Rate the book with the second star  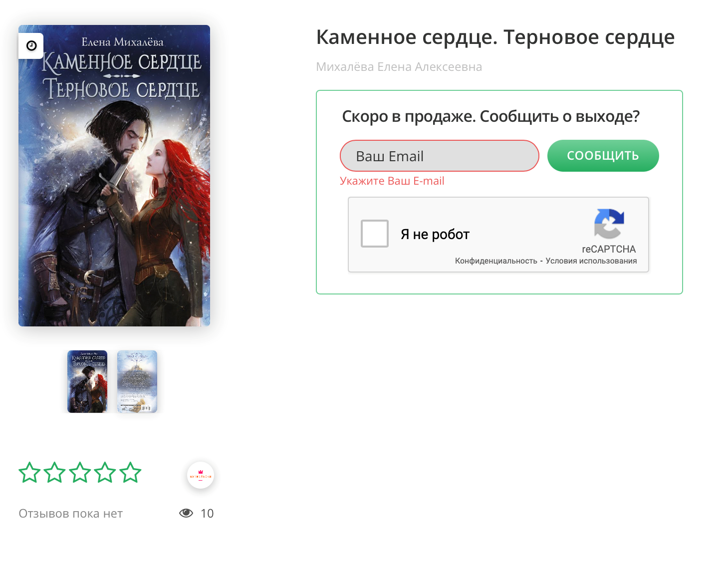tap(54, 472)
